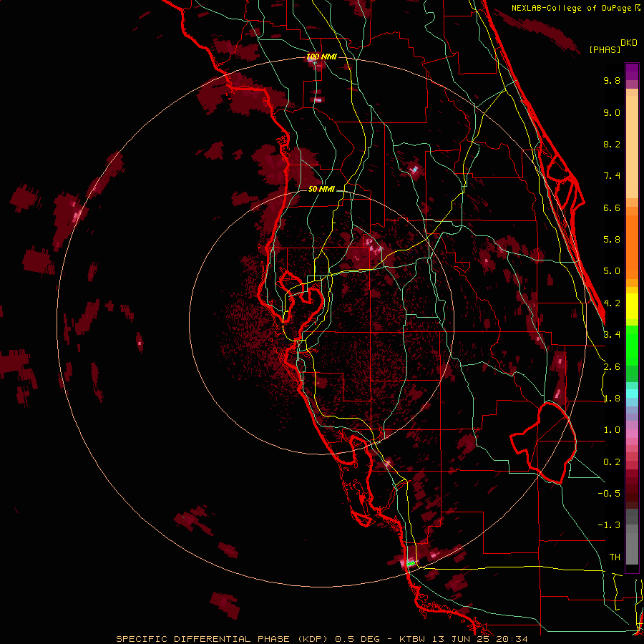Click the bright green radar echo on the southwest coast
644x644 pixels.
pyautogui.click(x=411, y=564)
